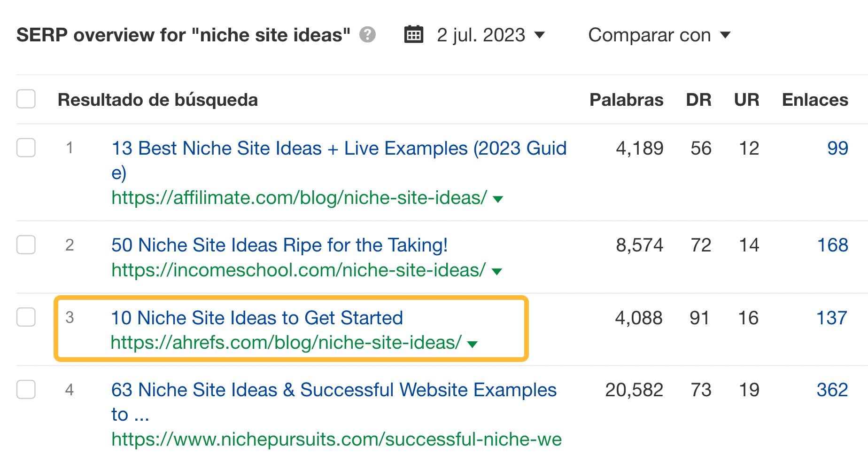The height and width of the screenshot is (455, 868).
Task: Click the 'DR' column header
Action: point(698,99)
